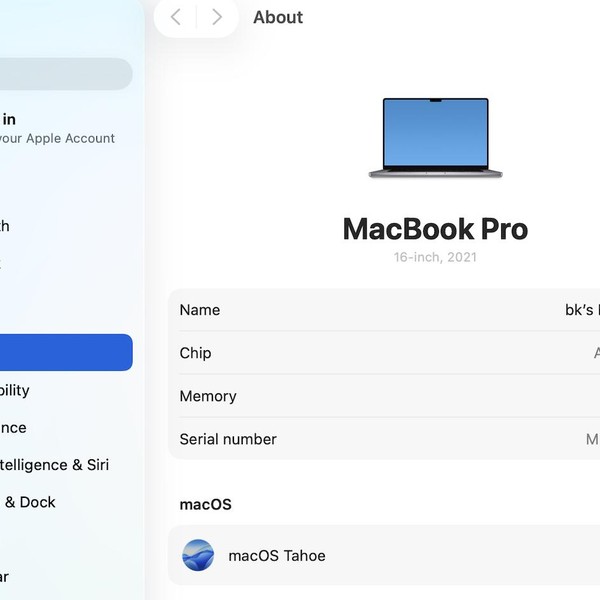Open the Appearance sidebar item
Image resolution: width=600 pixels, height=600 pixels.
pyautogui.click(x=13, y=427)
